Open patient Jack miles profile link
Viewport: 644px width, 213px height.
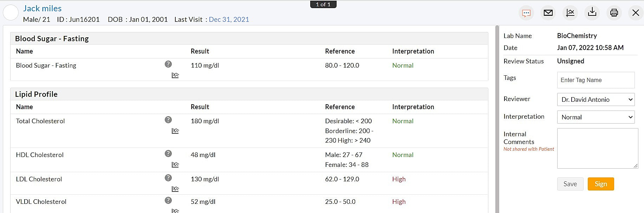(42, 8)
